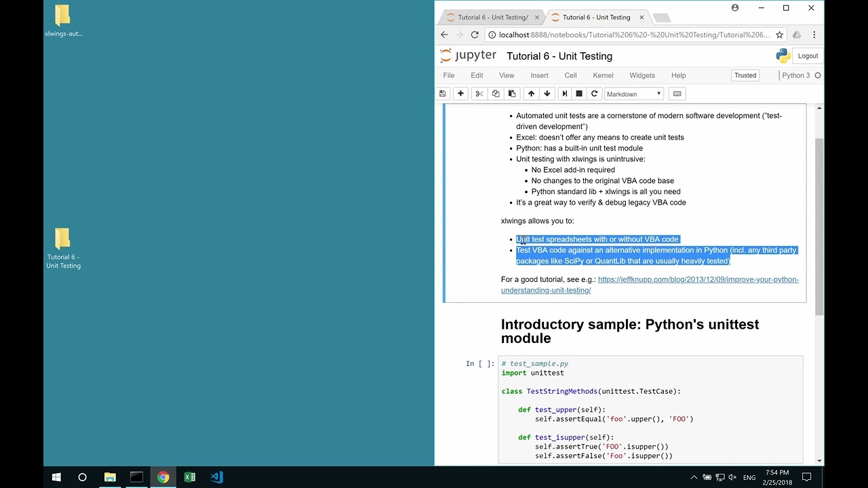The height and width of the screenshot is (488, 868).
Task: Open the jeffknupp.com unit testing tutorial link
Action: (650, 285)
